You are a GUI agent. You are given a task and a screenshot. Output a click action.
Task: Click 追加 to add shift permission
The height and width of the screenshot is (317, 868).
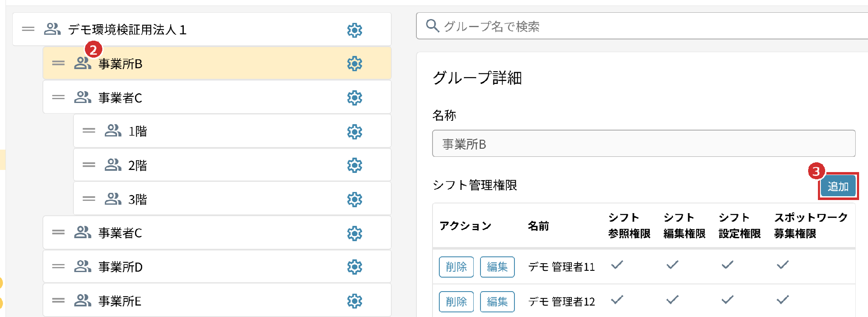(x=838, y=186)
